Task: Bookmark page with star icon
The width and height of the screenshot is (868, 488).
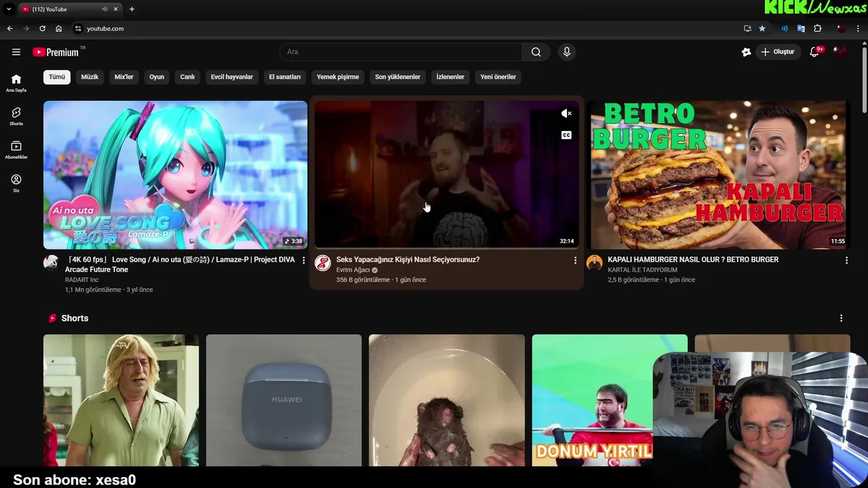Action: pos(762,28)
